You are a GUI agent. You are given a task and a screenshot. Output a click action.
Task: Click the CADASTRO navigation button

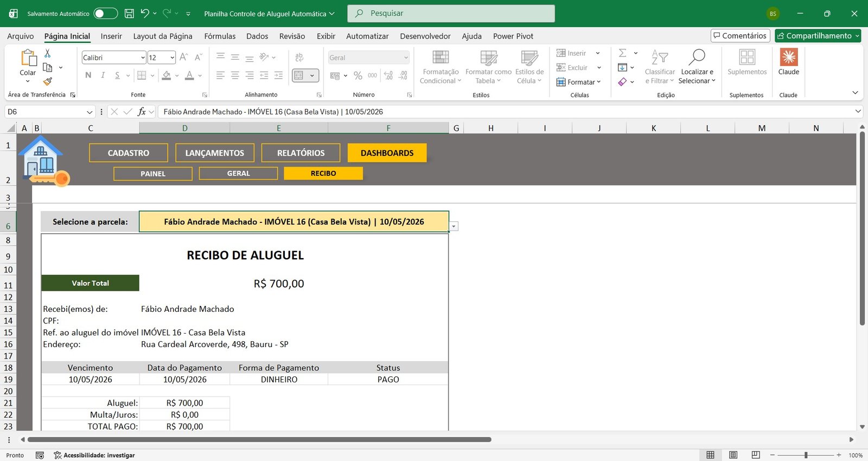pos(129,153)
